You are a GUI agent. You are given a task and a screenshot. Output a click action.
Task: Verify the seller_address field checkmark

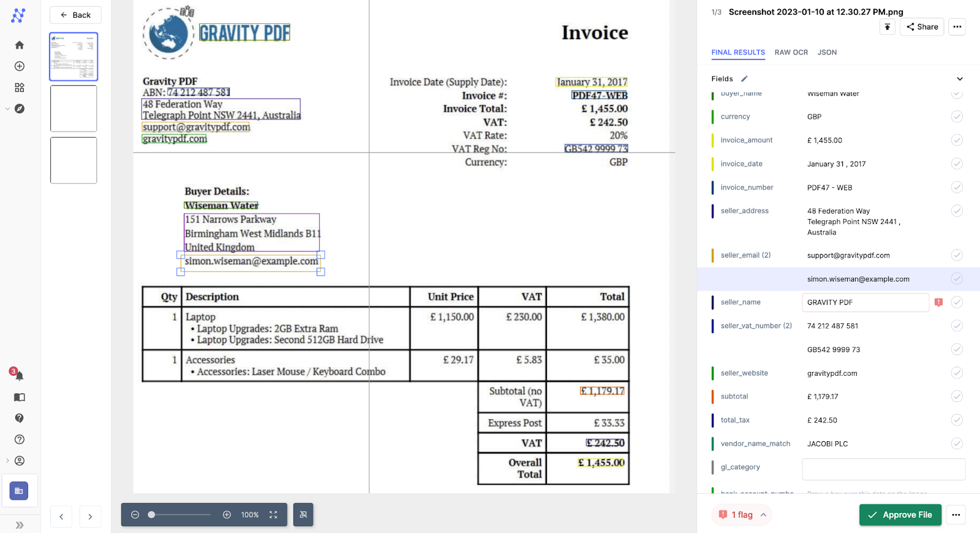click(x=957, y=211)
